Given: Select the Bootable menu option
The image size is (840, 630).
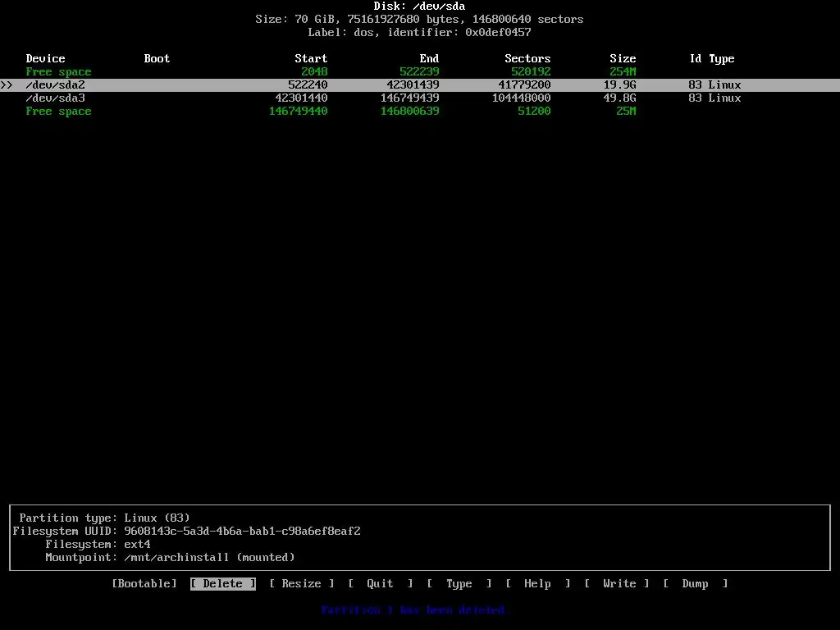Looking at the screenshot, I should pos(144,583).
